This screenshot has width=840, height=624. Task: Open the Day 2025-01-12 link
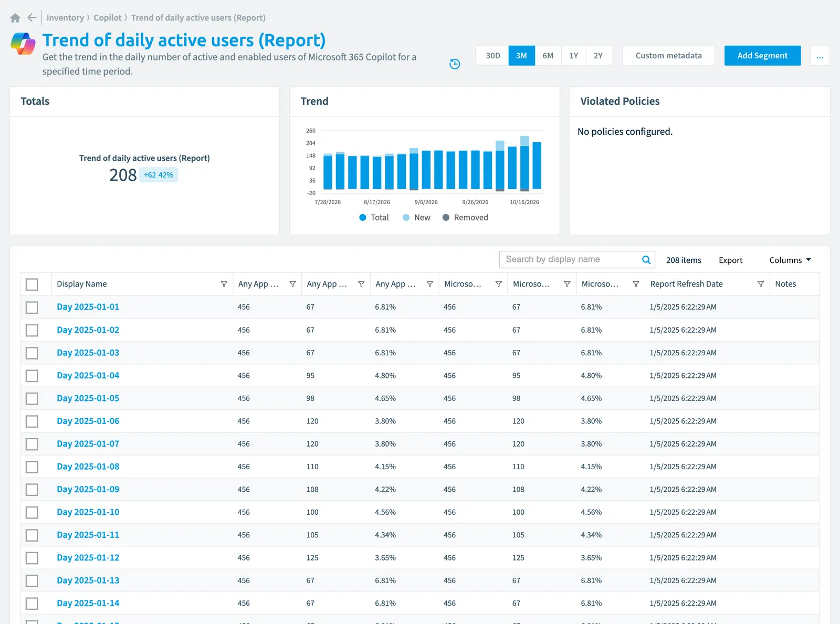click(88, 558)
